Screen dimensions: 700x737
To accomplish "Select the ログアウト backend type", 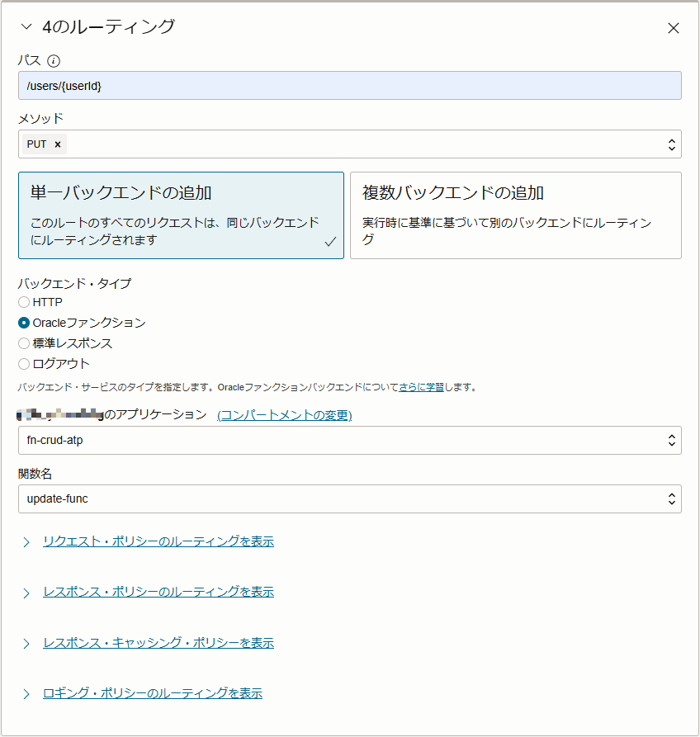I will click(x=24, y=364).
